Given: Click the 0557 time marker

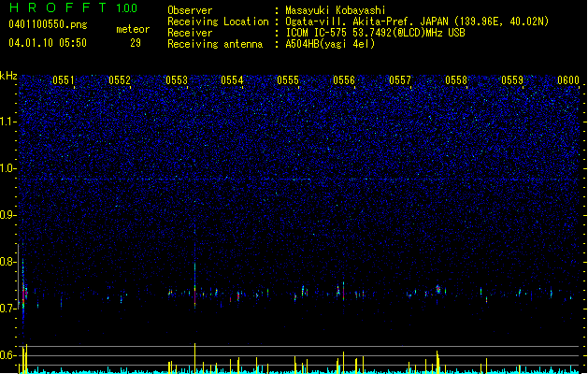Looking at the screenshot, I should 400,80.
